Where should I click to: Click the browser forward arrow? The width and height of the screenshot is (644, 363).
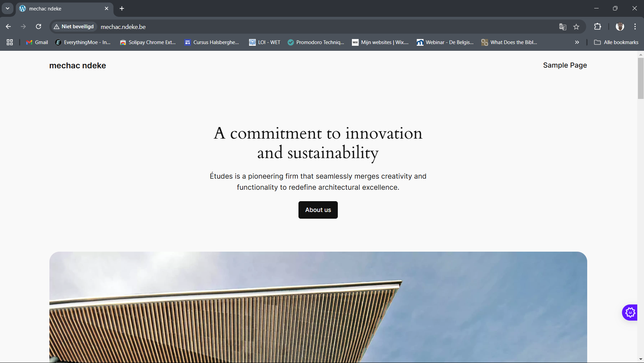(x=23, y=27)
